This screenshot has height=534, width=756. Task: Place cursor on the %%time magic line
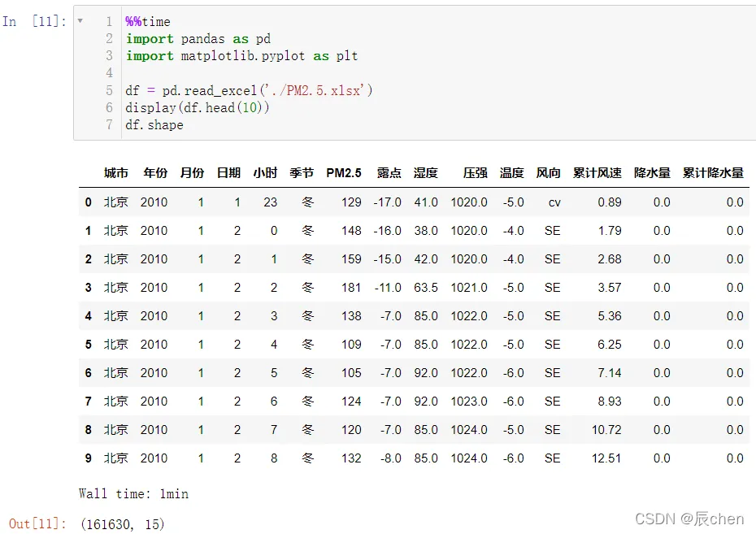click(x=148, y=22)
